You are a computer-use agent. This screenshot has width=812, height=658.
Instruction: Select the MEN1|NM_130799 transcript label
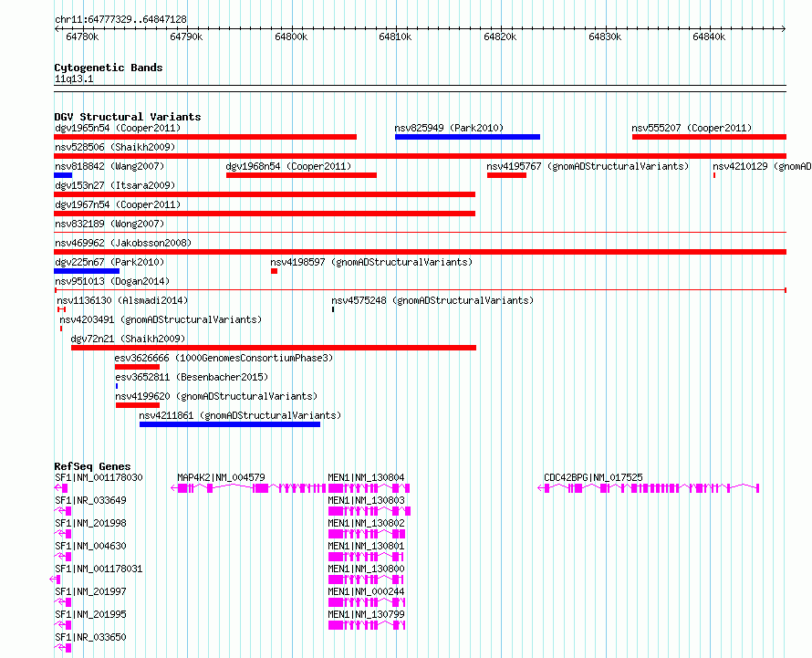366,614
